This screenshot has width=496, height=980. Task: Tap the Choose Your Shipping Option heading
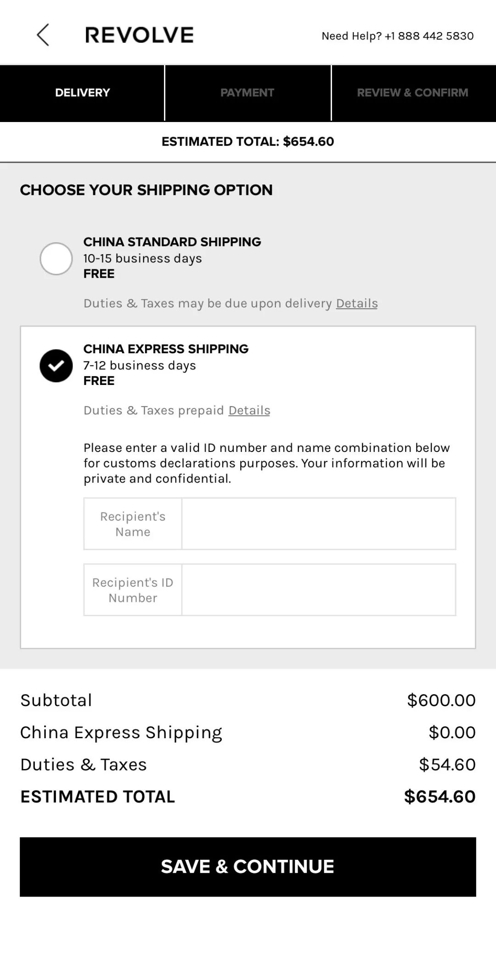pyautogui.click(x=146, y=190)
